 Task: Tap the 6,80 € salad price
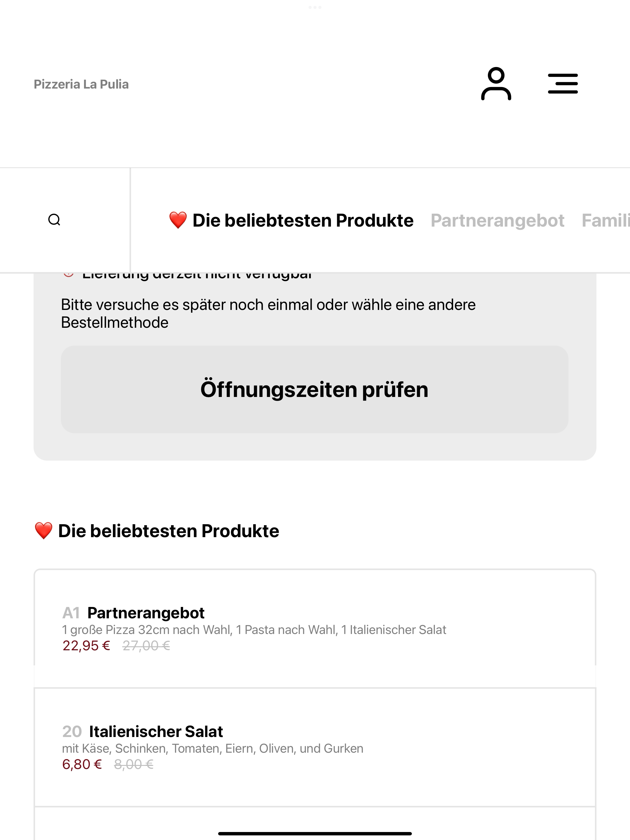[82, 764]
